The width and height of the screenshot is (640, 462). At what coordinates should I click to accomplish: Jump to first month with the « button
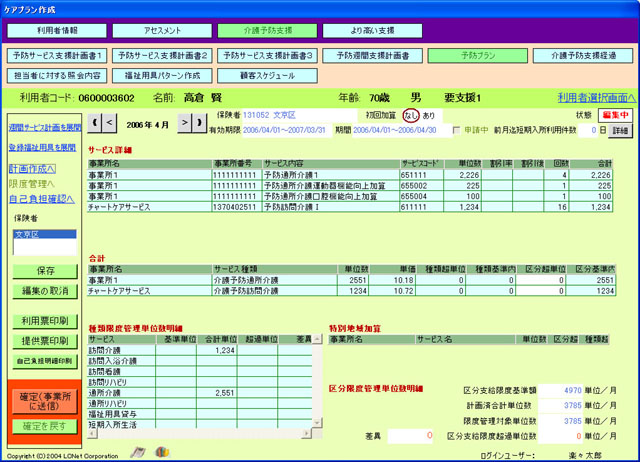[95, 123]
